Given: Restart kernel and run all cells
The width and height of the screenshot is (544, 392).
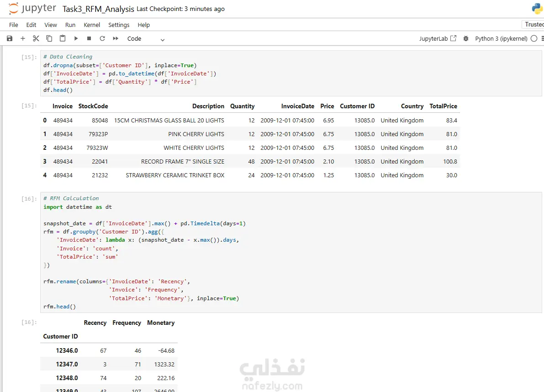Looking at the screenshot, I should click(x=116, y=39).
